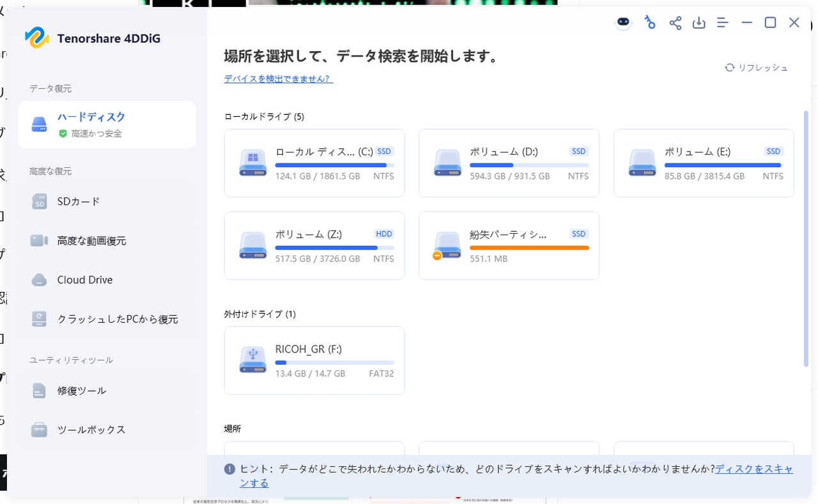This screenshot has height=504, width=818.
Task: Click the 517.5 GB / 3726.0 GB text
Action: point(318,259)
